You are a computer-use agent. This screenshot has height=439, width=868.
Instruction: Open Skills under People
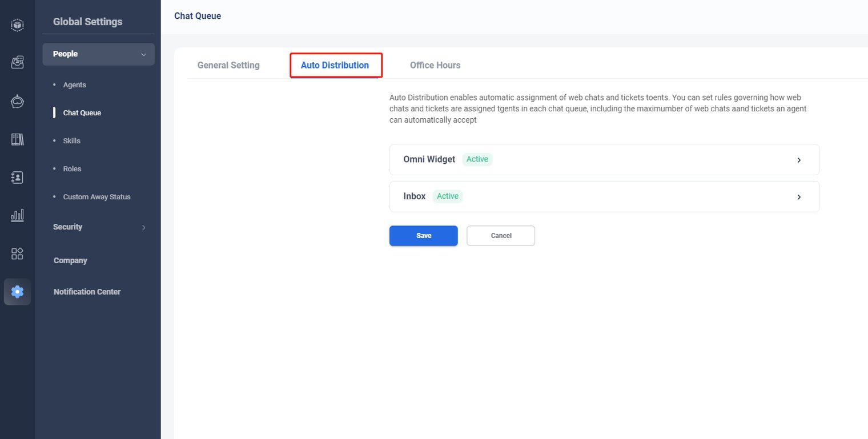pyautogui.click(x=71, y=141)
